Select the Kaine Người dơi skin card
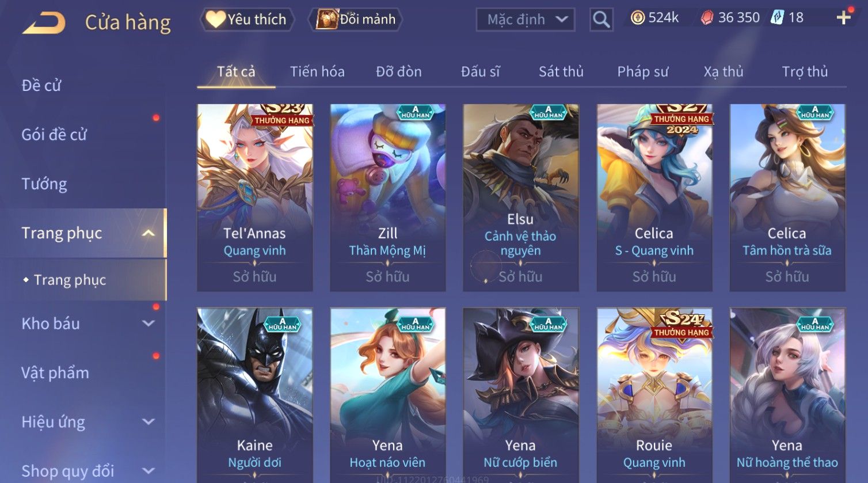868x483 pixels. 255,395
